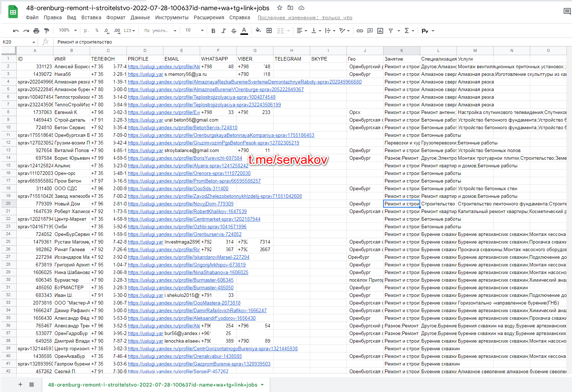This screenshot has width=572, height=392.
Task: Click the formula bar input
Action: pos(312,42)
